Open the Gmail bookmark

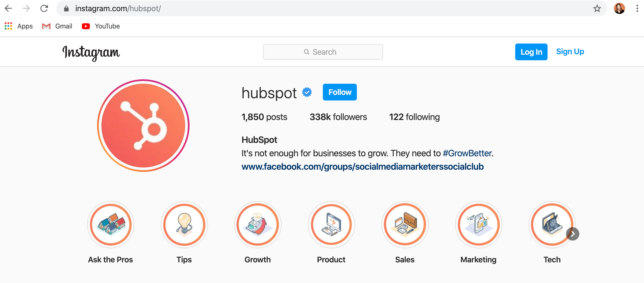click(57, 26)
